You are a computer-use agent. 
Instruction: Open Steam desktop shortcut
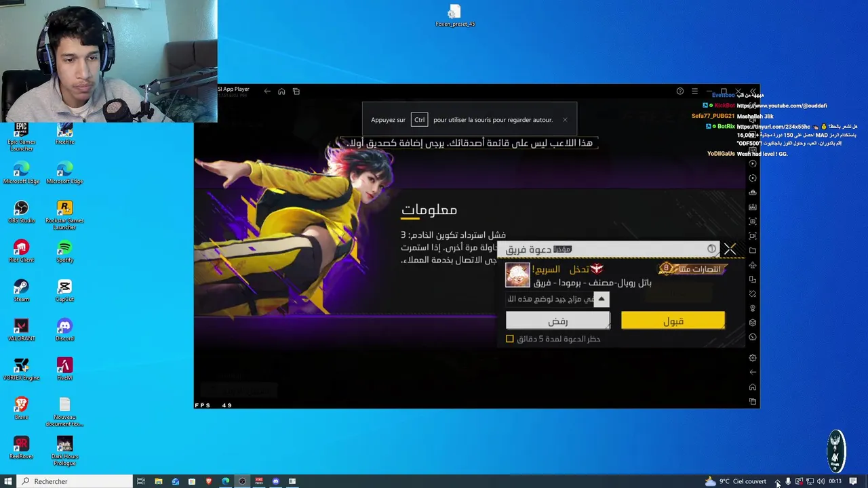(x=21, y=291)
